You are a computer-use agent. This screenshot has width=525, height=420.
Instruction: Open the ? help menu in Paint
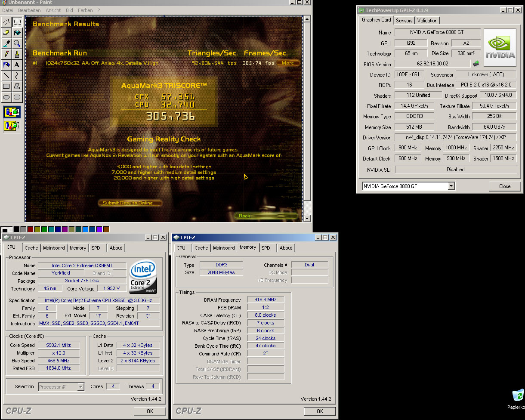click(x=99, y=10)
